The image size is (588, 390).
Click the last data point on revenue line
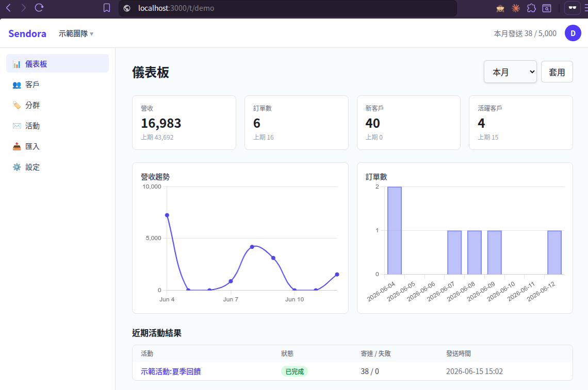337,275
